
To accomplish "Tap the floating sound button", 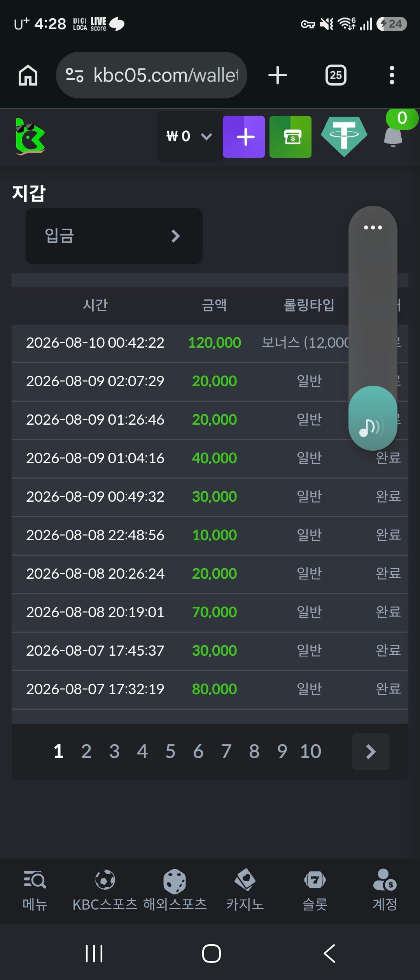I will click(x=373, y=418).
